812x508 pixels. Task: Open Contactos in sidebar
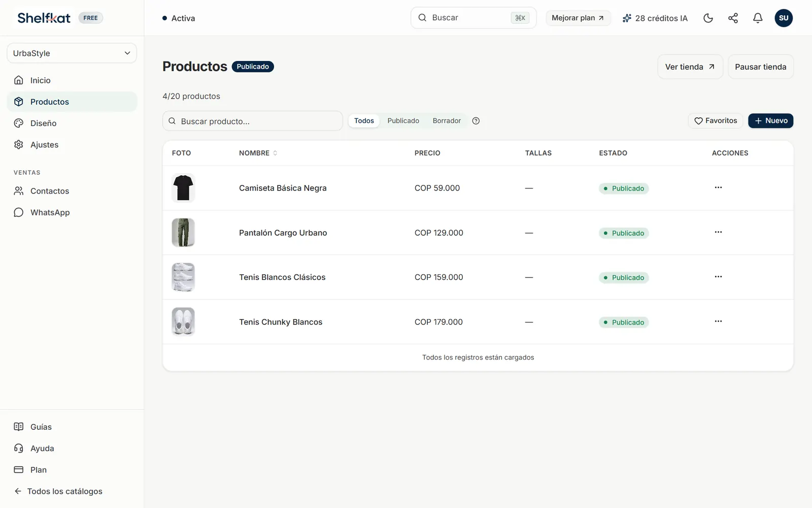pos(72,191)
